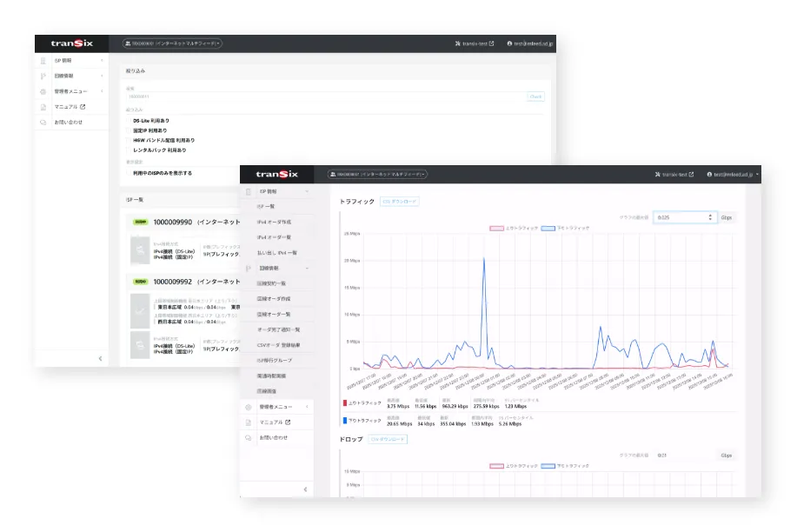The width and height of the screenshot is (797, 532).
Task: Click the マニュアル document icon in the front sidebar
Action: (249, 422)
